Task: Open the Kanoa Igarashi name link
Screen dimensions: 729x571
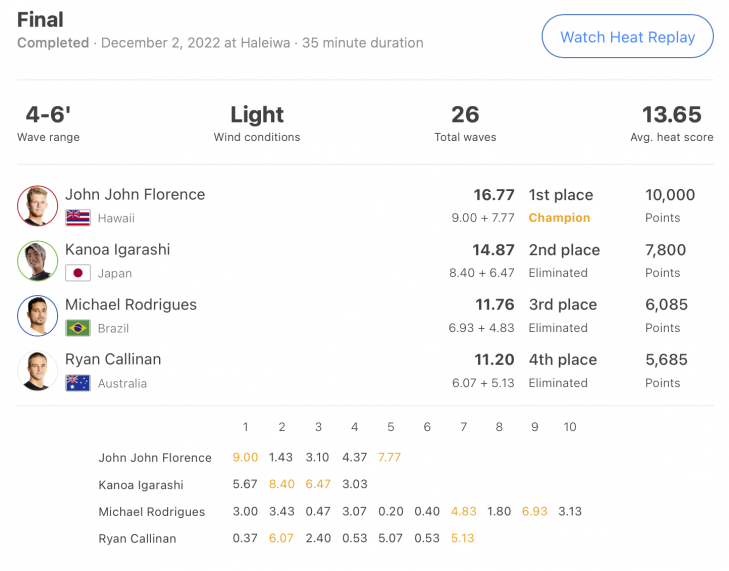Action: (x=118, y=250)
